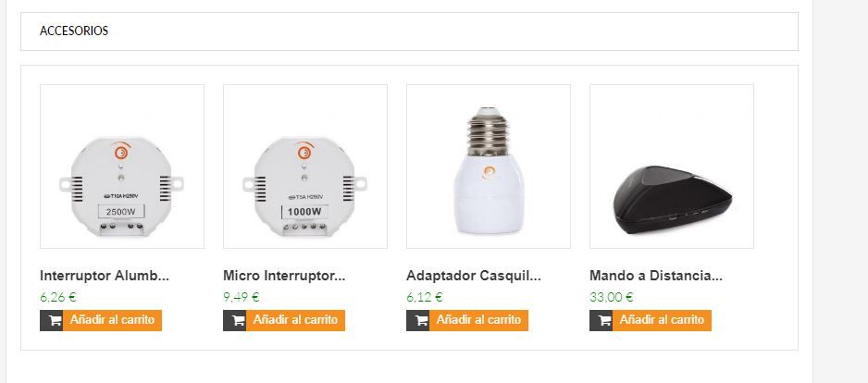The image size is (868, 383).
Task: Add Micro Interruptor via Añadir al carrito button
Action: 295,320
